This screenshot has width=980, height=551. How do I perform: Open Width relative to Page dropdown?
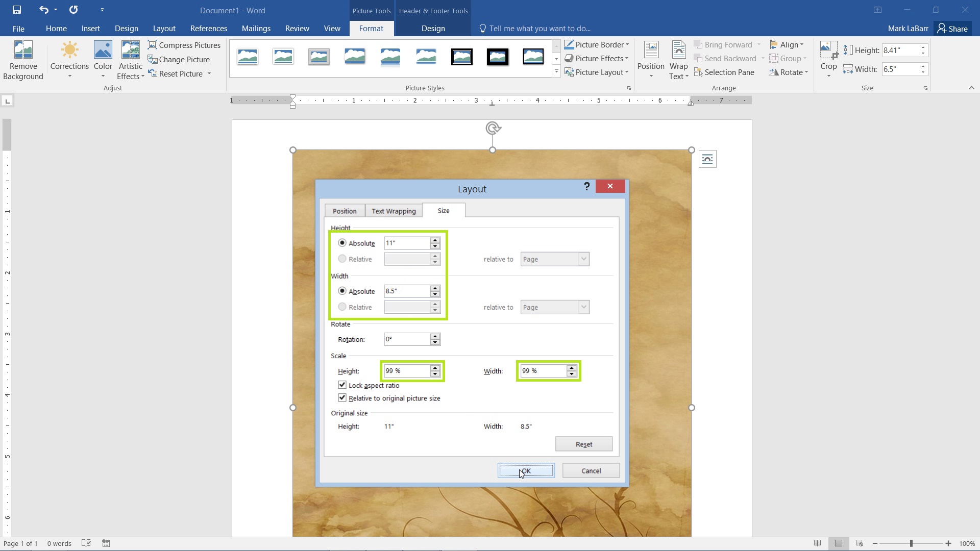click(x=555, y=307)
